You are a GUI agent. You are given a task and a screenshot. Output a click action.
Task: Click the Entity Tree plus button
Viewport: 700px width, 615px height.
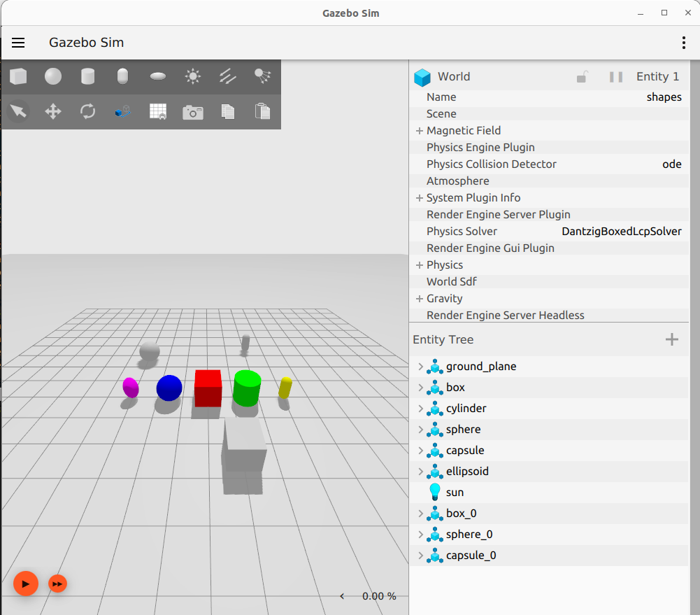(671, 339)
